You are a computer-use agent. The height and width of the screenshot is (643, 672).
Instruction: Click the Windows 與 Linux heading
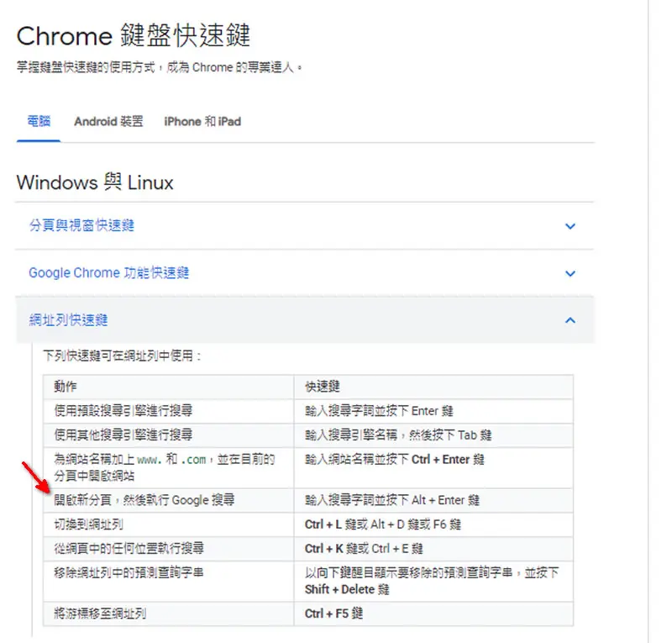(x=95, y=182)
